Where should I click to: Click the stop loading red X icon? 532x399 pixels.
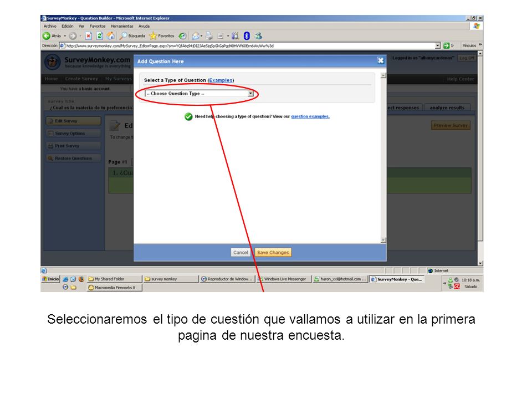pyautogui.click(x=88, y=35)
